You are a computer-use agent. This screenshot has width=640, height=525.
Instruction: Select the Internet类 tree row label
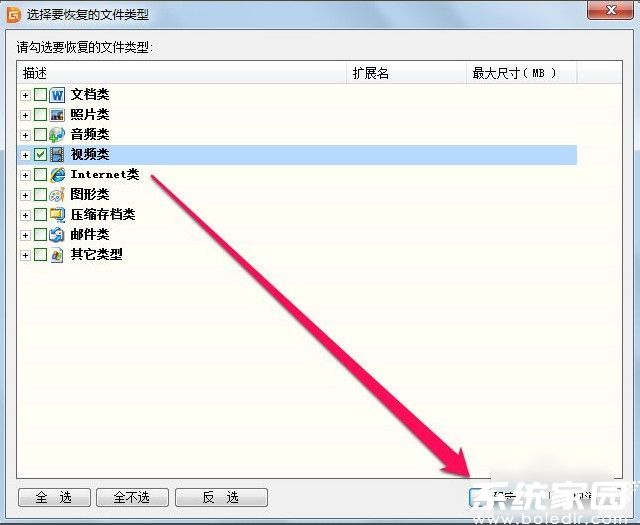click(104, 174)
